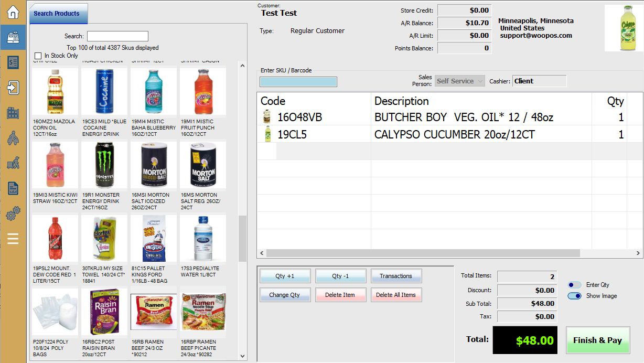Click the product list vertical scrollbar thumb
644x363 pixels.
pyautogui.click(x=242, y=239)
